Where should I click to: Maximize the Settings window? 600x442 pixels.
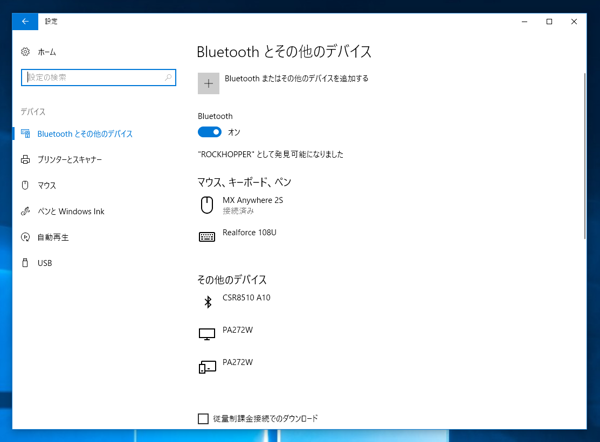tap(549, 22)
